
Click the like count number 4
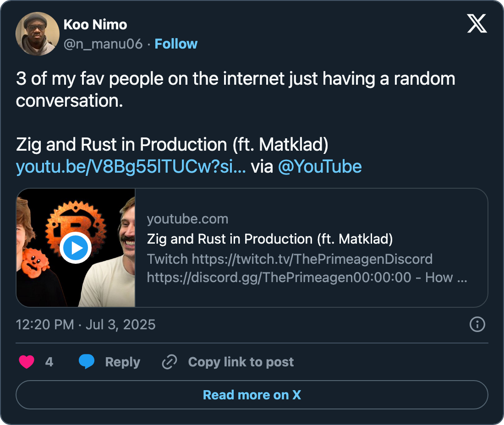tap(49, 362)
